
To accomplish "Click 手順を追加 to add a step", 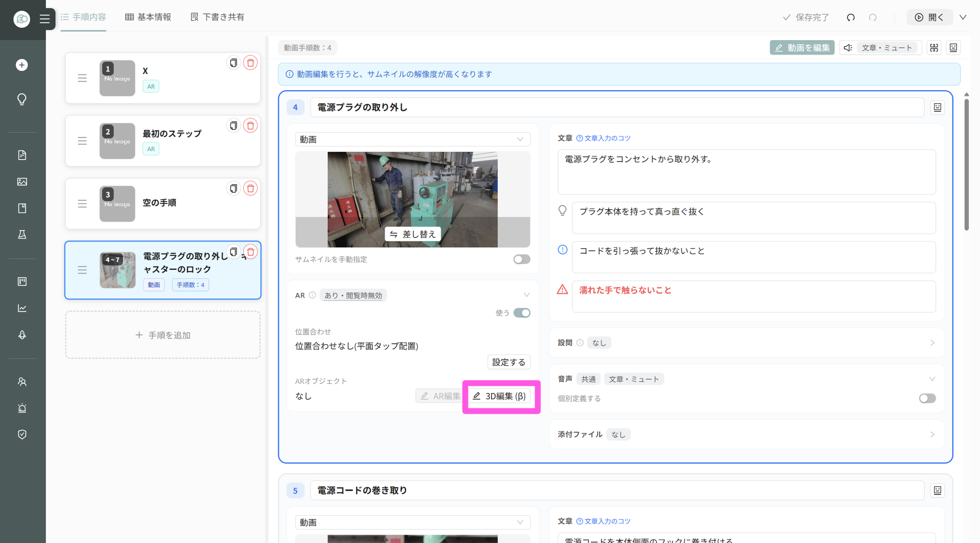I will [x=163, y=335].
